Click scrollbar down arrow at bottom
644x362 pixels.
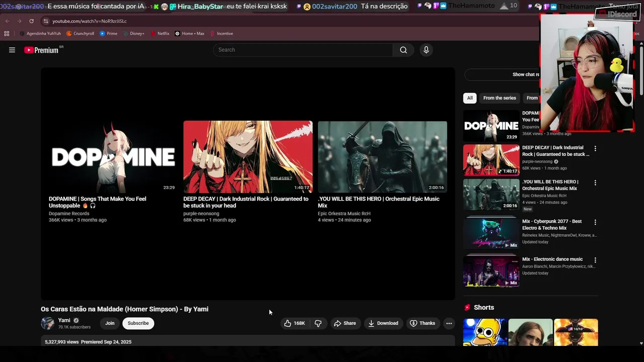(x=641, y=343)
